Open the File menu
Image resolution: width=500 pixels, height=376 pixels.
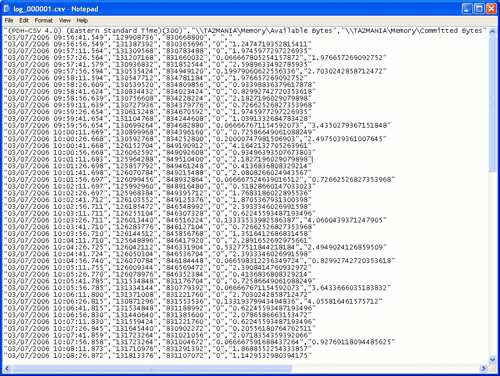click(x=9, y=21)
